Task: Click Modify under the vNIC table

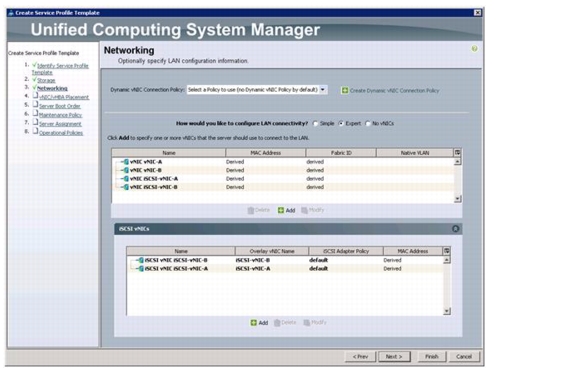Action: click(313, 210)
